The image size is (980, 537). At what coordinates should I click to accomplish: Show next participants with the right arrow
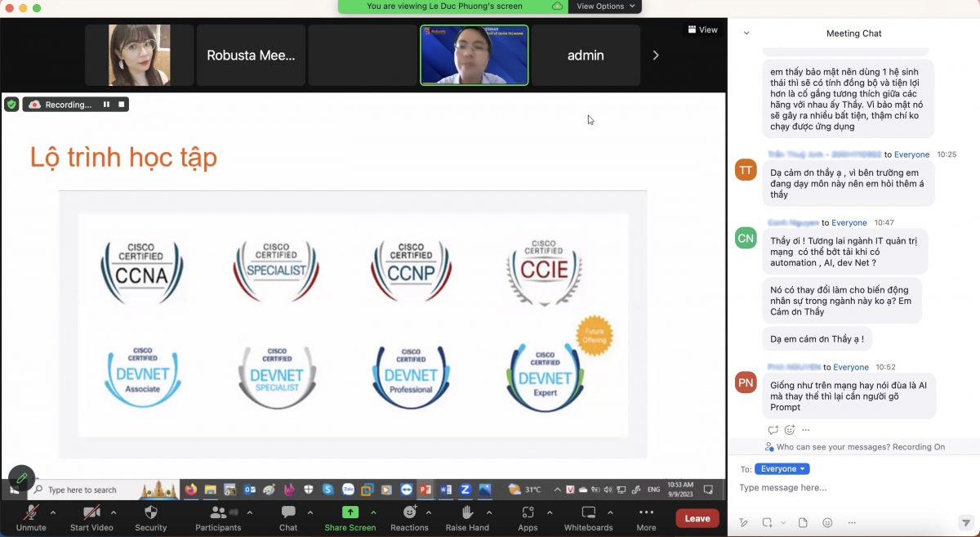[655, 56]
